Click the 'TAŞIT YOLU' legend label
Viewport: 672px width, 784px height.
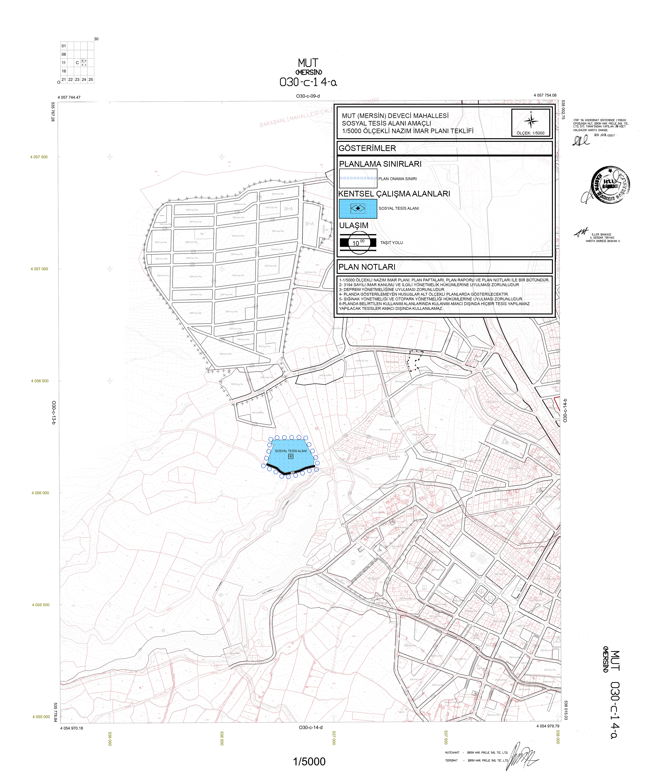(x=391, y=243)
